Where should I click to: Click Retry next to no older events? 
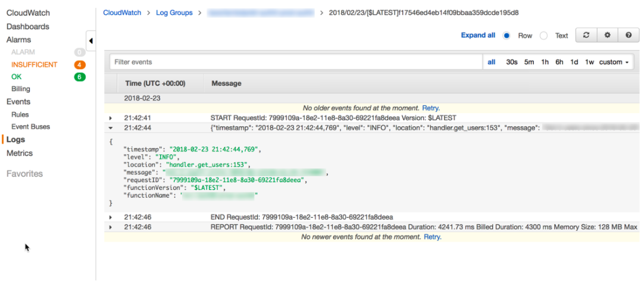430,108
